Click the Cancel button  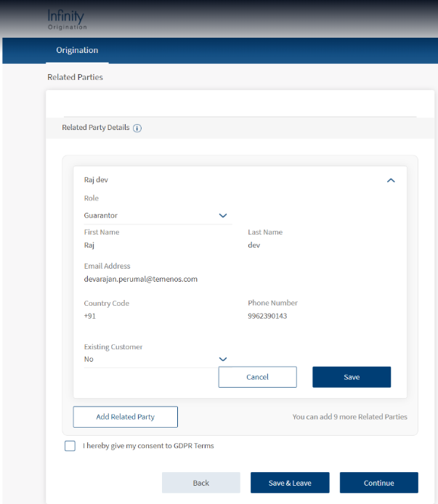point(257,377)
